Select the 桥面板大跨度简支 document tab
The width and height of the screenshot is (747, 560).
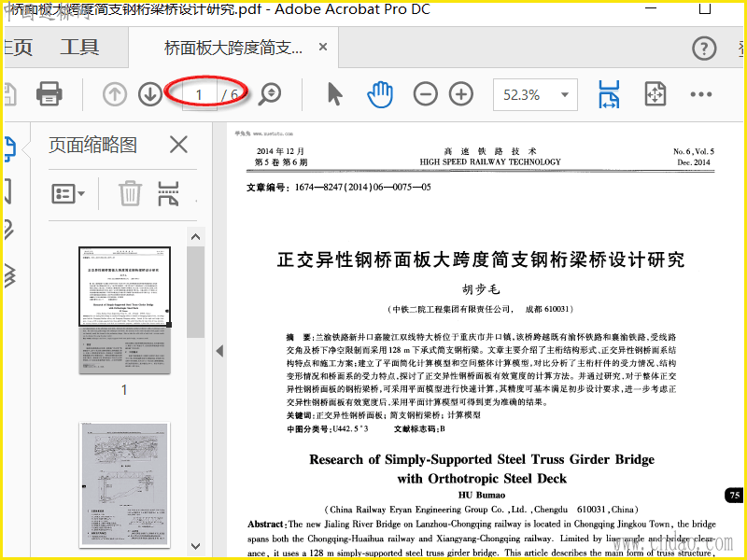(x=233, y=48)
